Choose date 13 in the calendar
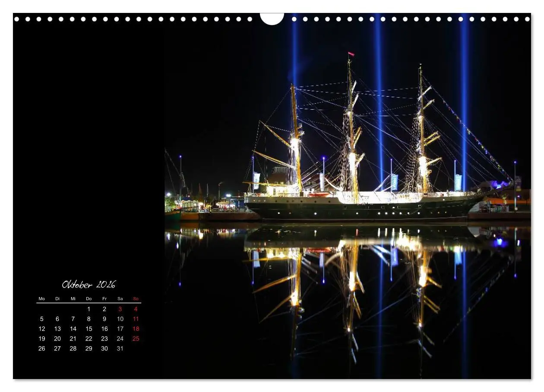The width and height of the screenshot is (544, 392). pyautogui.click(x=57, y=329)
